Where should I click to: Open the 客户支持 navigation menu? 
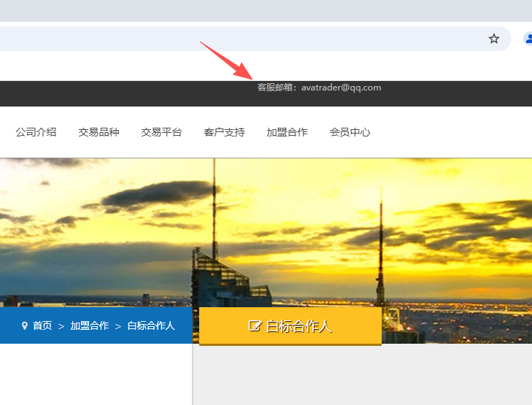click(x=224, y=132)
